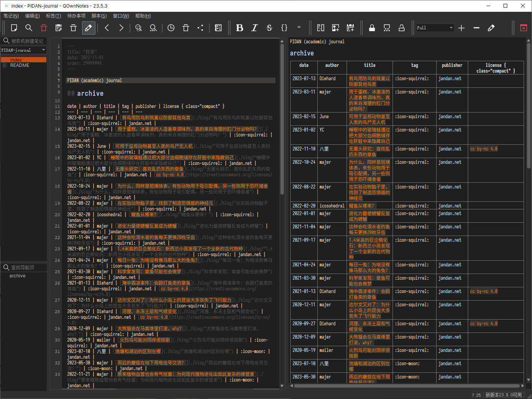Insert link icon in toolbar
Image resolution: width=532 pixels, height=399 pixels.
(321, 28)
